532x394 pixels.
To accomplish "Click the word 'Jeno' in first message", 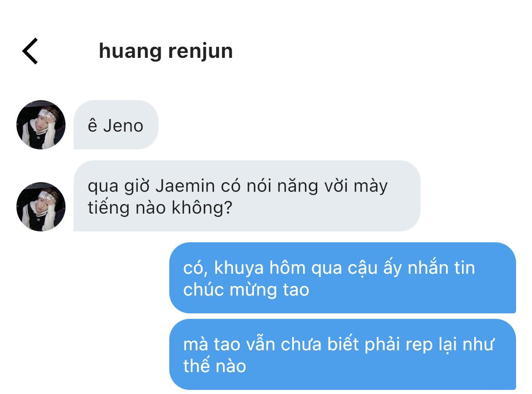I will point(123,126).
